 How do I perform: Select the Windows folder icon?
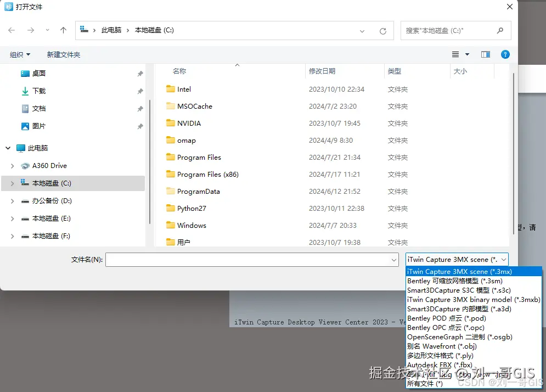tap(170, 225)
